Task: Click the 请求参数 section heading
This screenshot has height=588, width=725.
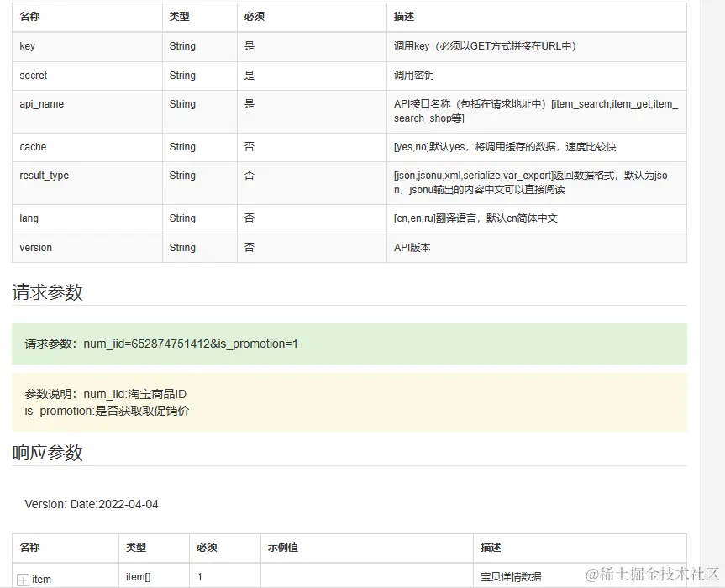Action: click(x=48, y=292)
